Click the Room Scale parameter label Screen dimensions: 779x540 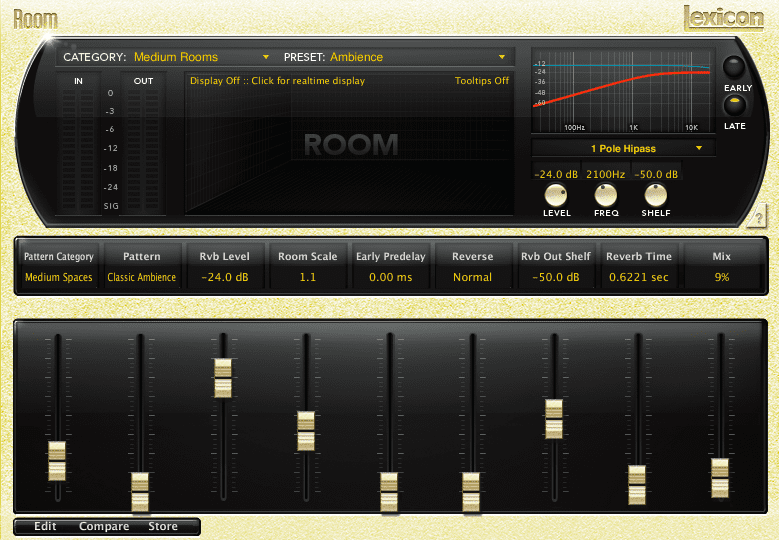coord(308,256)
